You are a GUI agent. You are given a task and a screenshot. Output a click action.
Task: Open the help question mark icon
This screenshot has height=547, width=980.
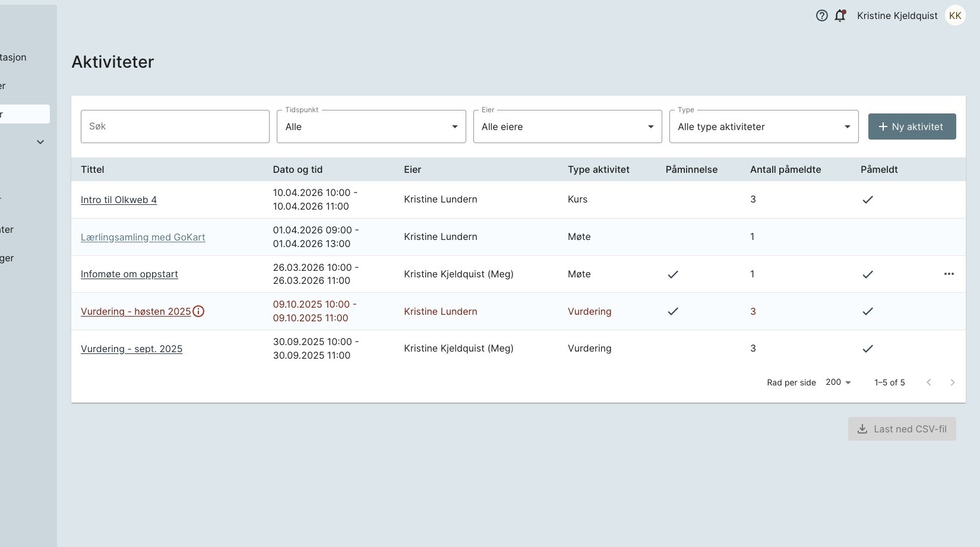point(821,16)
